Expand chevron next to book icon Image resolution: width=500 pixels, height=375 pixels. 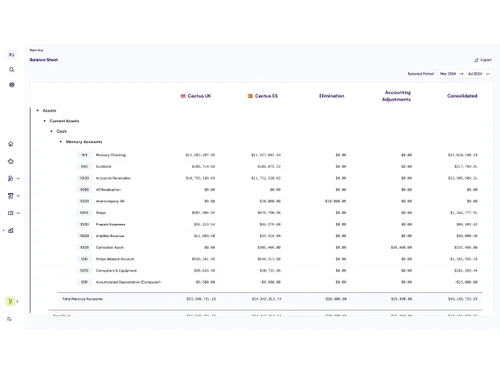18,213
